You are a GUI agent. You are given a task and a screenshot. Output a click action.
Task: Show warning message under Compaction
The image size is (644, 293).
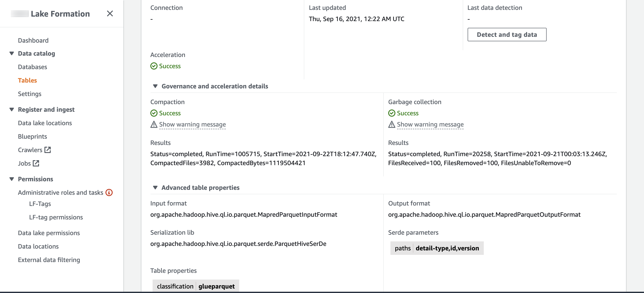(x=192, y=124)
